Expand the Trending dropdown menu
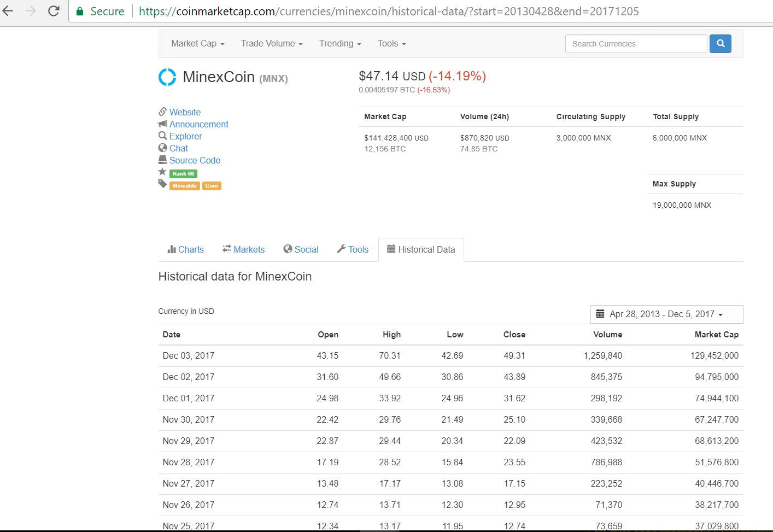 340,44
